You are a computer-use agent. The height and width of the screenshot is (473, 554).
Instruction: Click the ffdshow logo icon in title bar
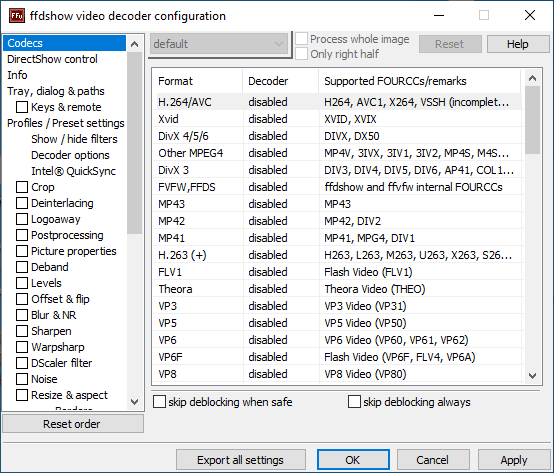[x=17, y=16]
